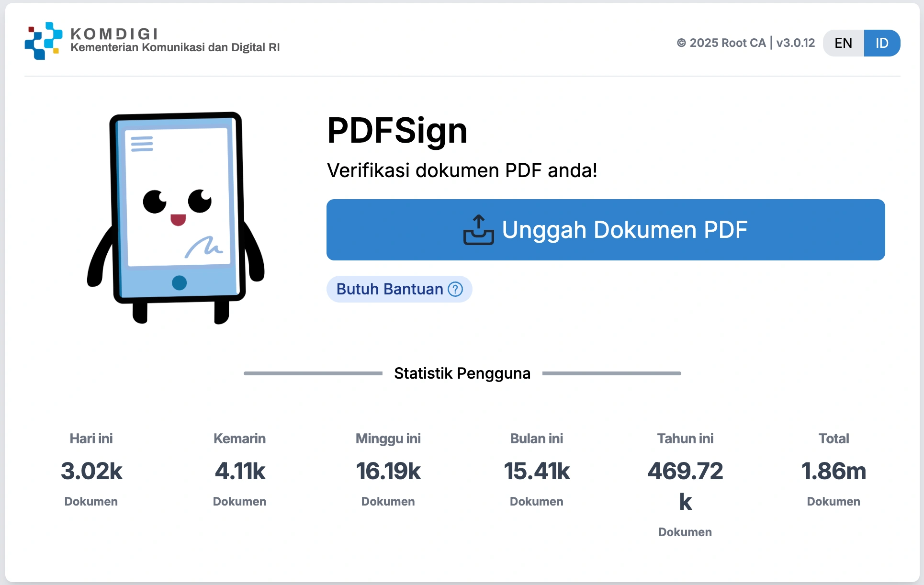Image resolution: width=924 pixels, height=585 pixels.
Task: Click the 15.41k value
Action: (537, 471)
